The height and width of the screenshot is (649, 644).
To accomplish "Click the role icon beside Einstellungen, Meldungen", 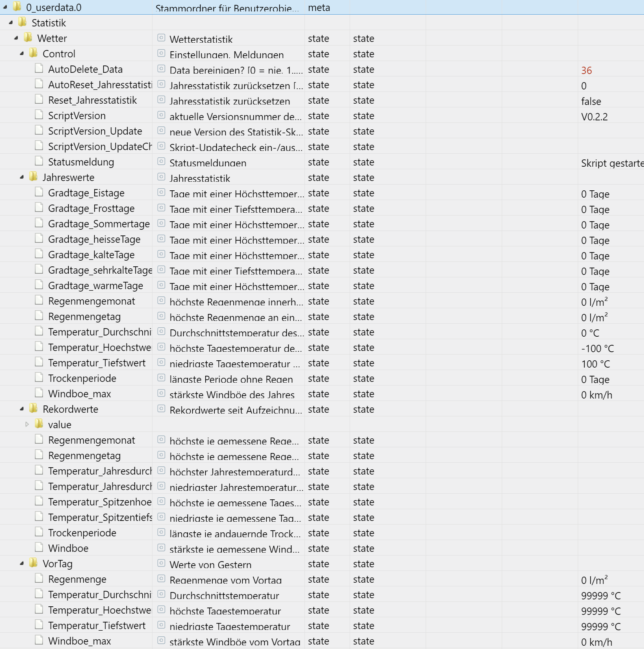I will click(x=161, y=53).
